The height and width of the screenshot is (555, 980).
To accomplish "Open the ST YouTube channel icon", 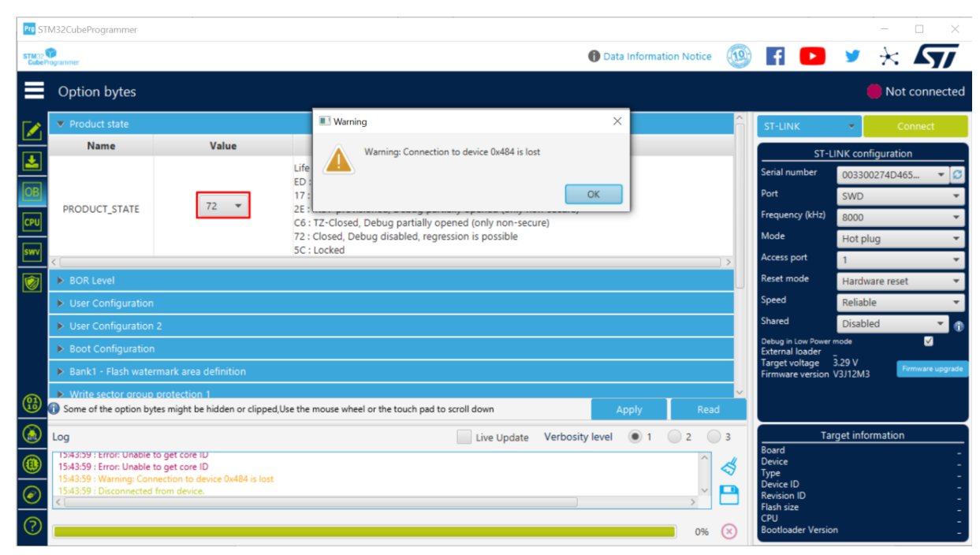I will [812, 56].
